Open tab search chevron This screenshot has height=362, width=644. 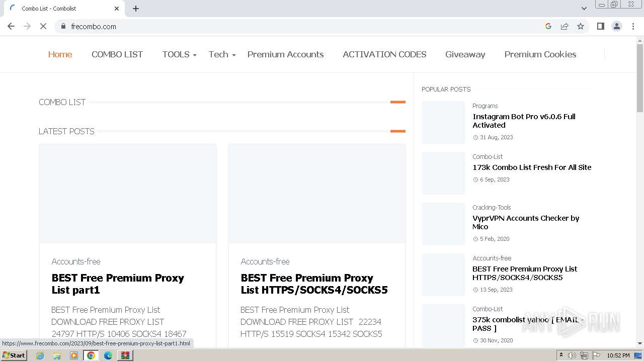pyautogui.click(x=584, y=9)
